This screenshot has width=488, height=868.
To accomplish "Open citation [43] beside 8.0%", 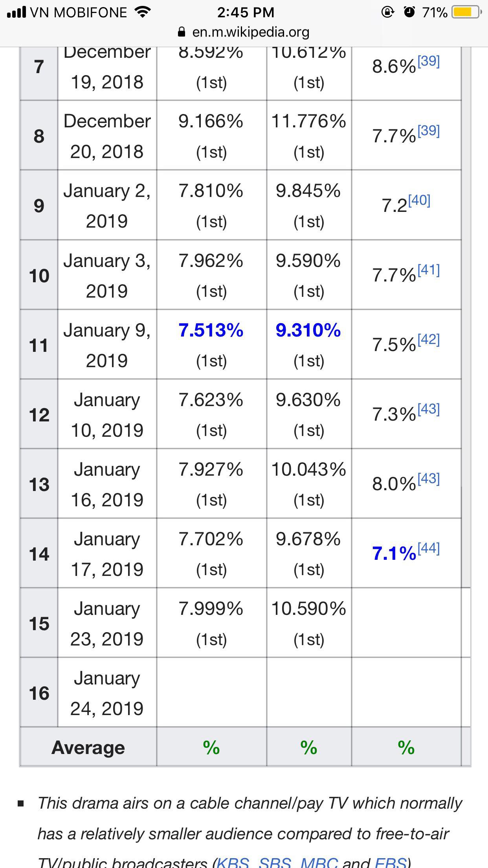I will (428, 479).
